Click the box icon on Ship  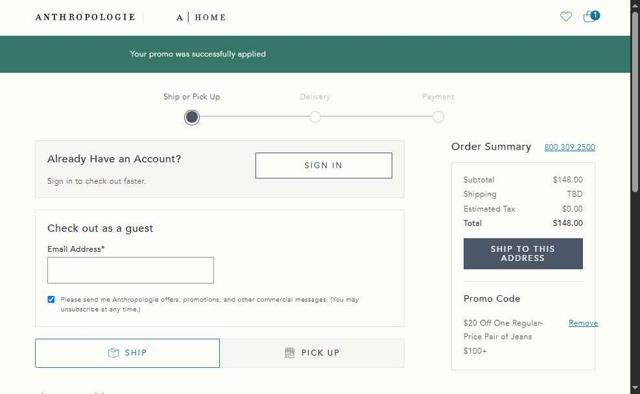113,353
